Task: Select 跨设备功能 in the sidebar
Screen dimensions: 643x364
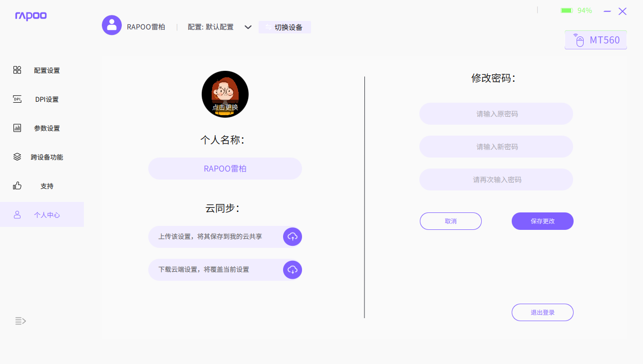Action: (46, 157)
